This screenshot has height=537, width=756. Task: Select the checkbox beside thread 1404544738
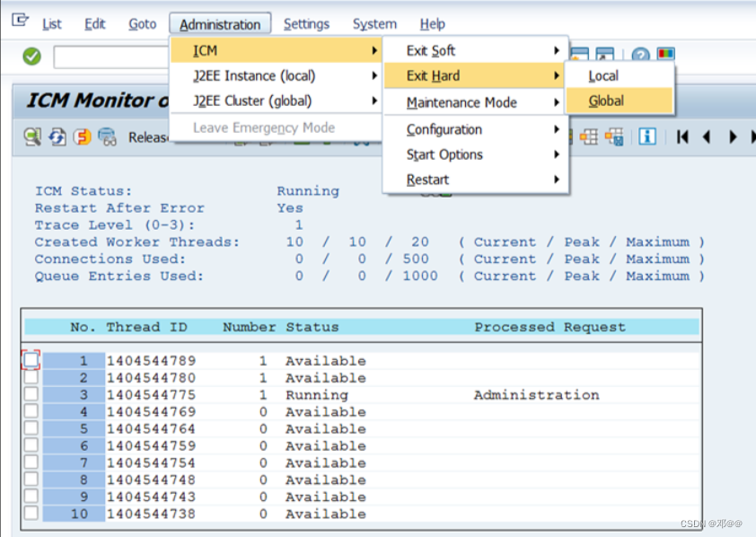click(x=31, y=514)
